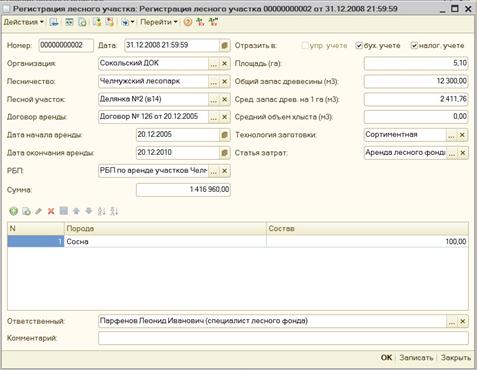The width and height of the screenshot is (477, 370).
Task: Open the selection list for Организация
Action: pyautogui.click(x=214, y=63)
